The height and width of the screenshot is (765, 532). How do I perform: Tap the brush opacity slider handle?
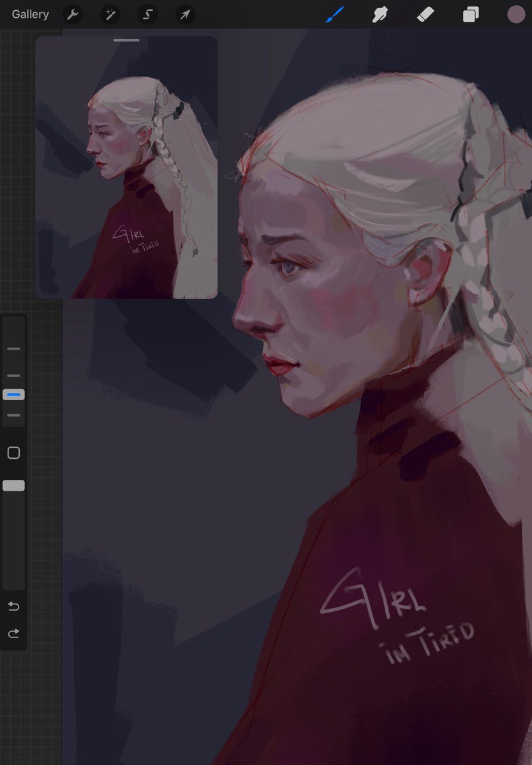pos(13,486)
